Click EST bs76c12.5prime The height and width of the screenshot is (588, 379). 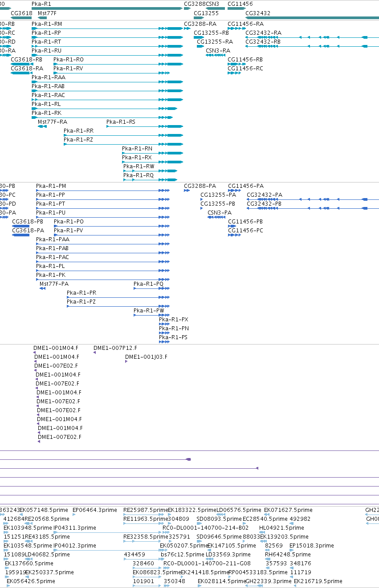183,555
